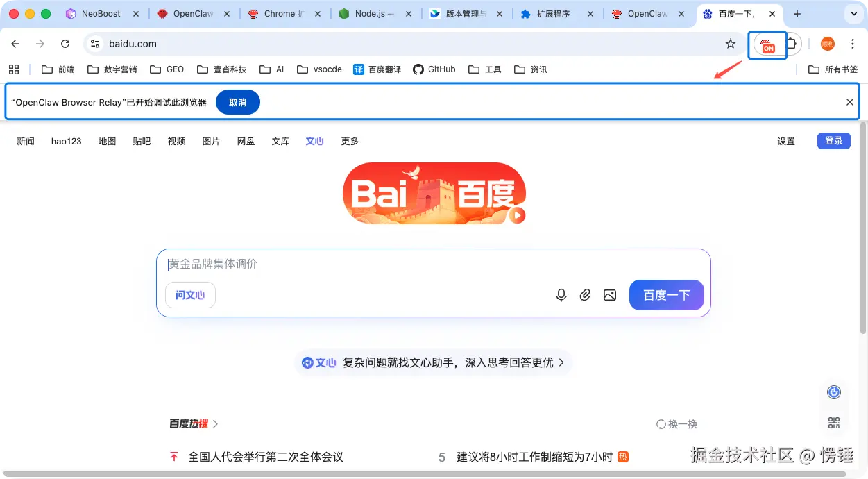Open Chrome's three-dot menu
This screenshot has width=868, height=479.
coord(853,44)
